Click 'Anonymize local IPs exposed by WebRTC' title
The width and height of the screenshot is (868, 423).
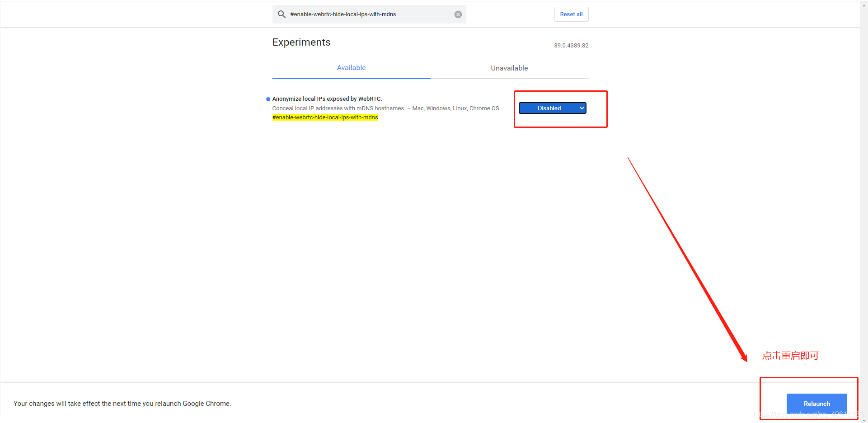click(327, 99)
